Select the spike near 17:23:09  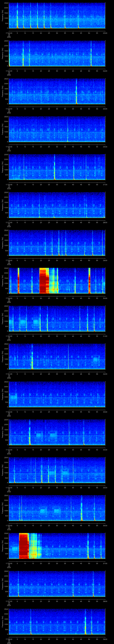tap(23, 53)
